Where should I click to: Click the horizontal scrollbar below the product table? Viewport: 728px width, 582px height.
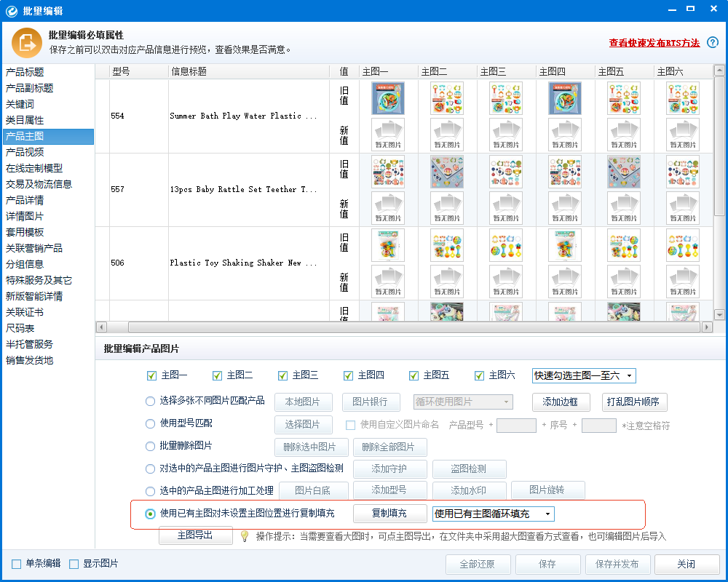click(x=400, y=327)
